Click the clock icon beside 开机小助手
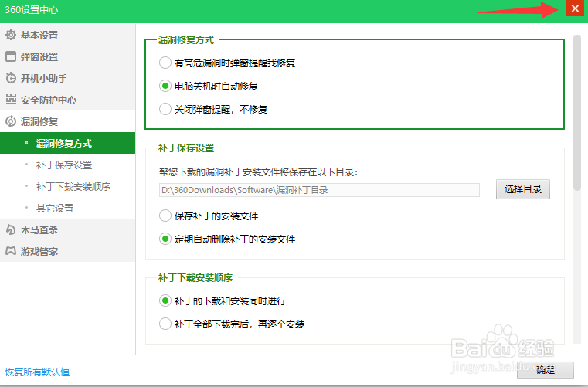Viewport: 588px width, 387px height. pyautogui.click(x=11, y=78)
